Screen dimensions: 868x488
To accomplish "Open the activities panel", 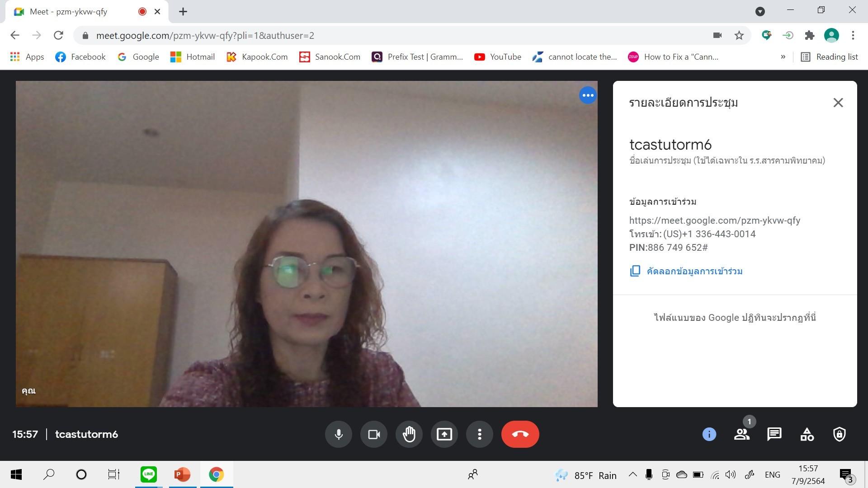I will coord(807,434).
